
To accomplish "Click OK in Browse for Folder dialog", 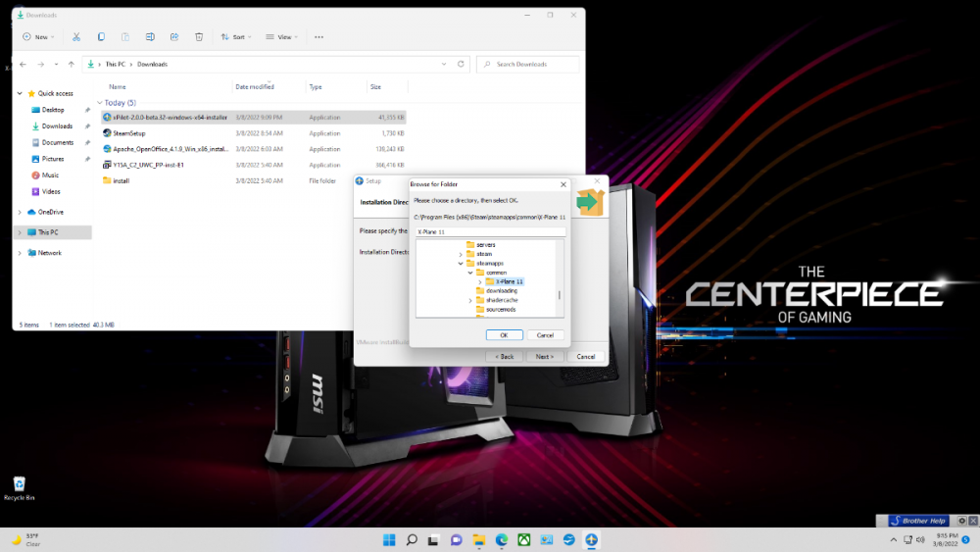I will [x=504, y=335].
